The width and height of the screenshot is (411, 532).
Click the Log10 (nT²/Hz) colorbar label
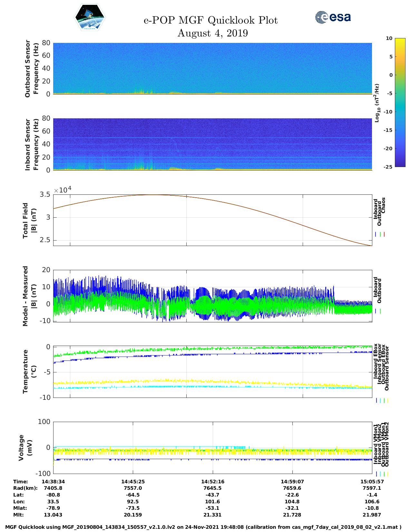pyautogui.click(x=377, y=103)
